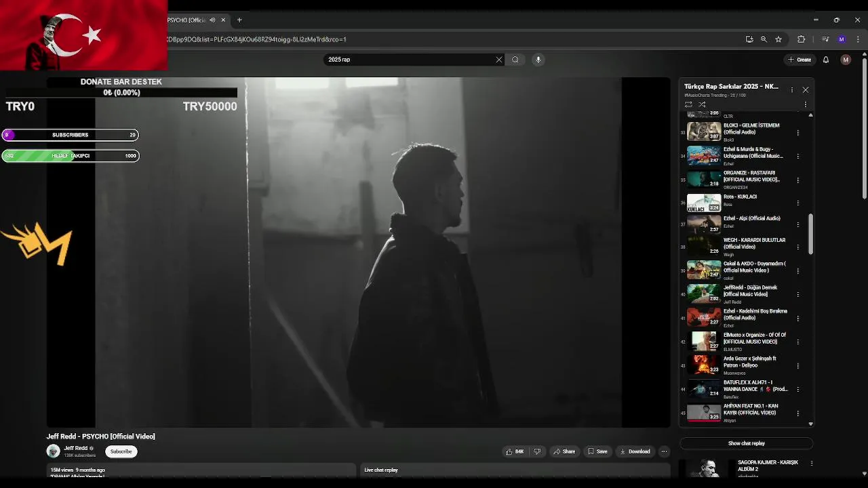The height and width of the screenshot is (488, 868).
Task: Open options for Ezhel - Alşi
Action: (x=797, y=224)
